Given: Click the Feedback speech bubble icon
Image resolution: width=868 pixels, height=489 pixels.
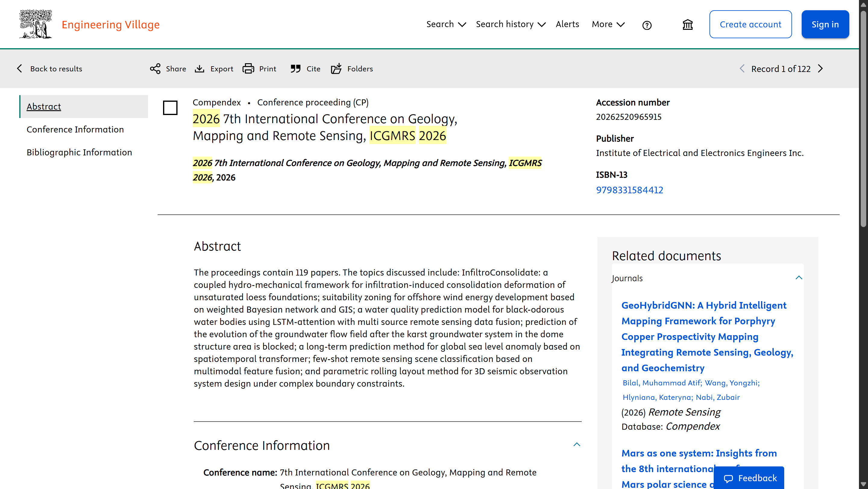Looking at the screenshot, I should (728, 478).
